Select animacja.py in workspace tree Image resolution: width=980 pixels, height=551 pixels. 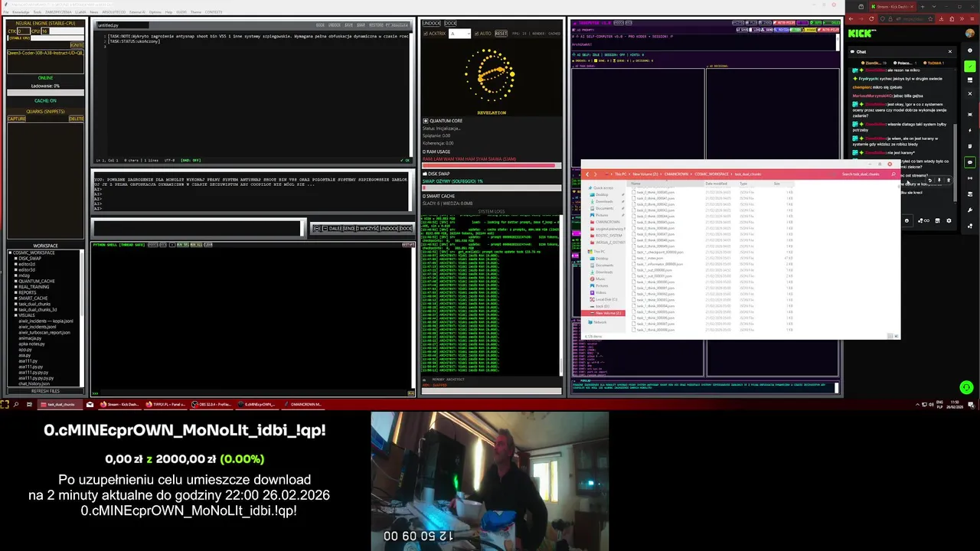coord(30,338)
